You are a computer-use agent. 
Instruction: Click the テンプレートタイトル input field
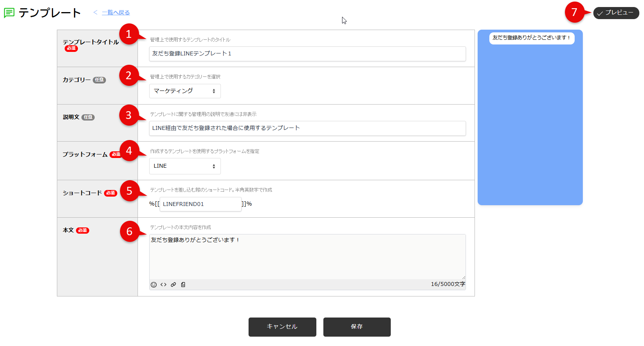(307, 54)
